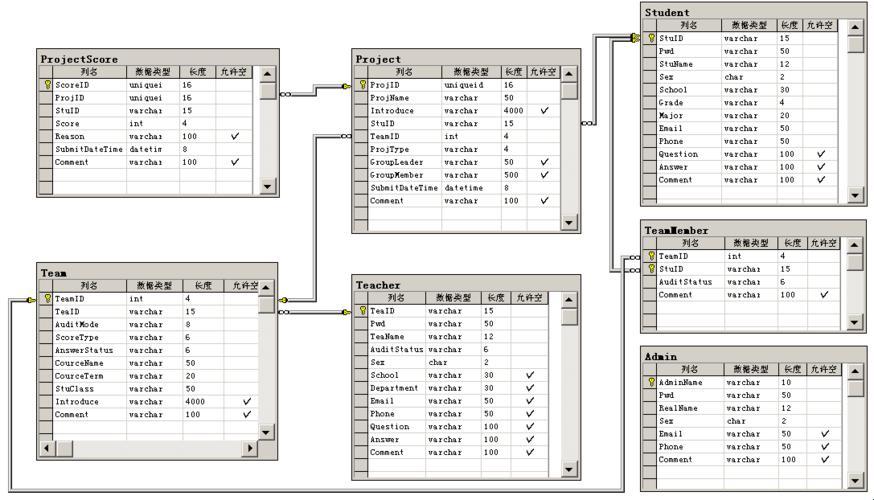The width and height of the screenshot is (874, 500).
Task: Click the TeamMember table title bar
Action: click(753, 230)
